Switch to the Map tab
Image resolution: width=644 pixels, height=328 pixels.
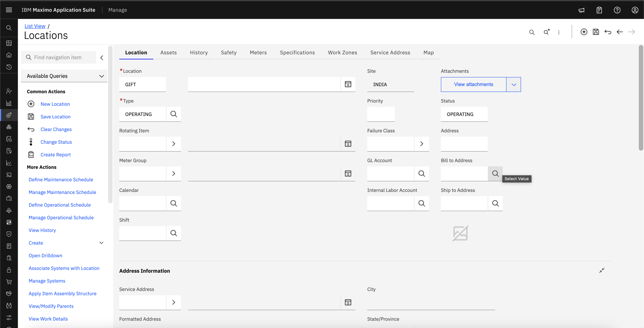click(429, 52)
